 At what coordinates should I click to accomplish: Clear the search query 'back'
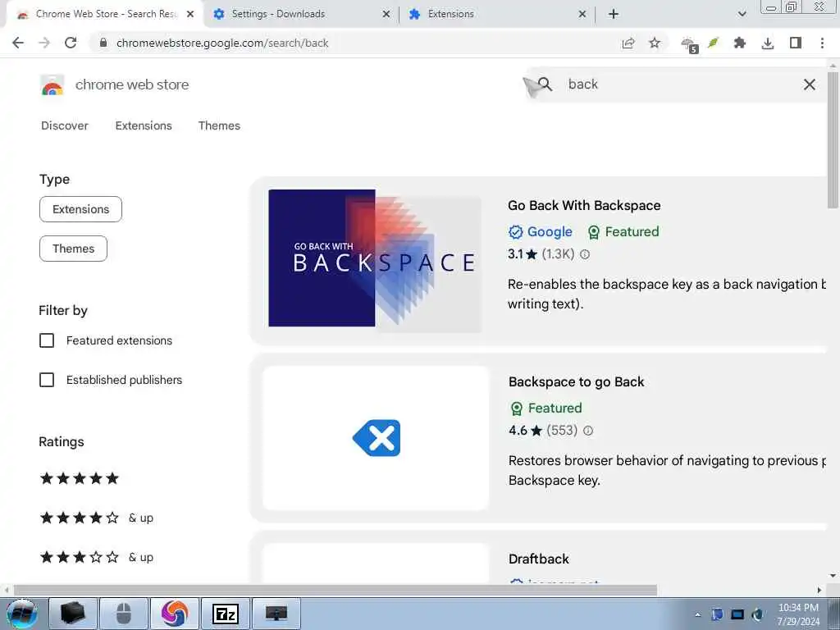coord(810,84)
